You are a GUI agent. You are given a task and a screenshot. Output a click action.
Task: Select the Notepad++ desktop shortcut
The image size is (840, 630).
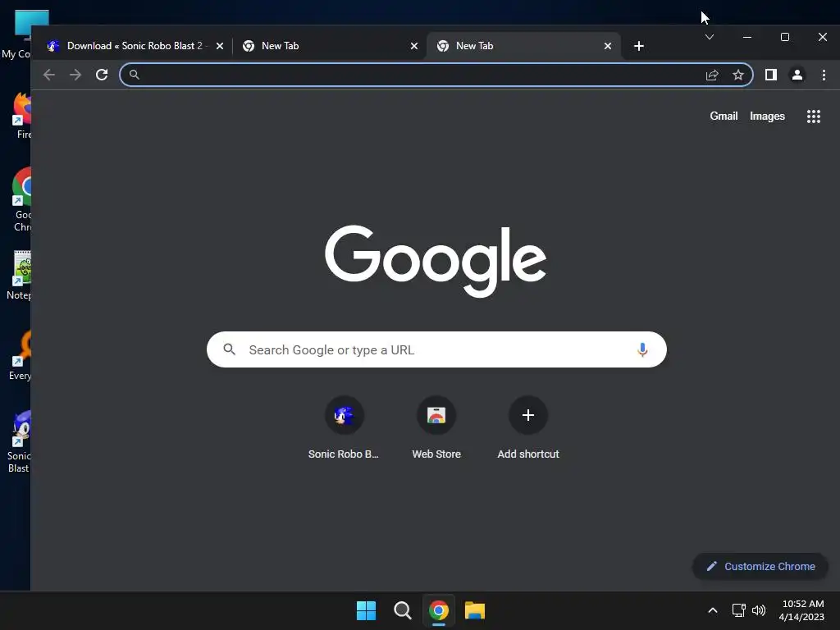click(21, 276)
